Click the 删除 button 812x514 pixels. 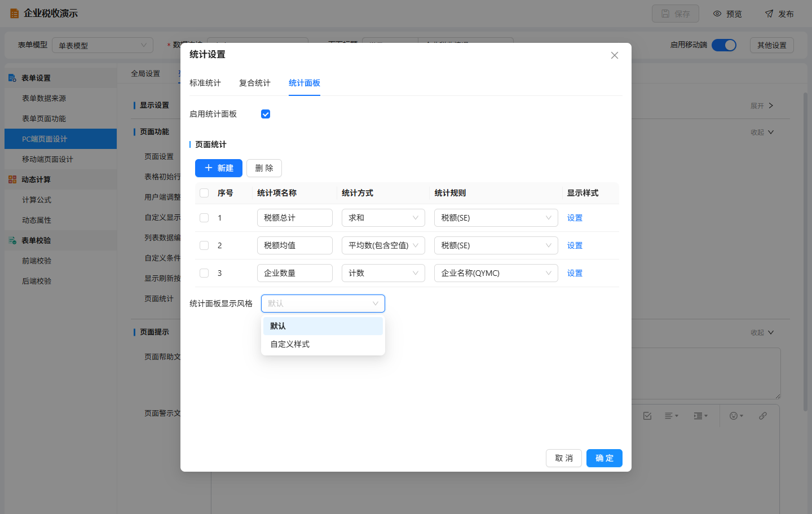[264, 168]
